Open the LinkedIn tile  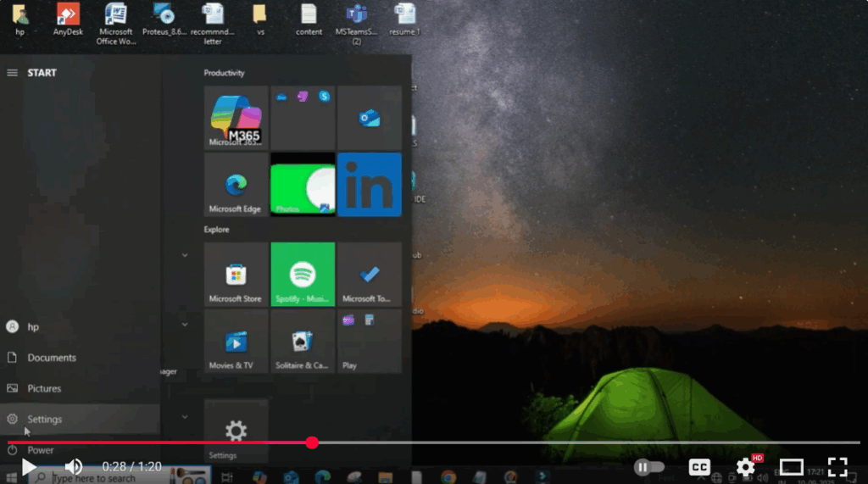[370, 185]
